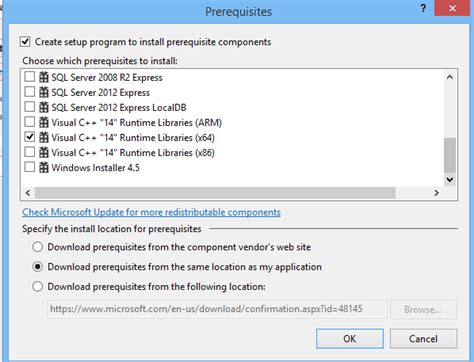This screenshot has width=474, height=362.
Task: Click the list's scroll up arrow
Action: coord(450,77)
